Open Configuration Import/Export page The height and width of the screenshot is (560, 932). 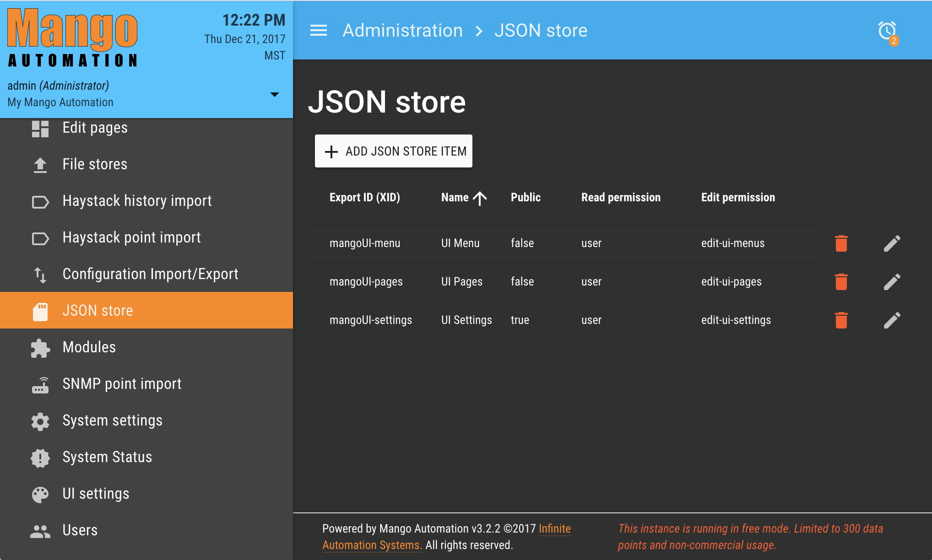click(x=146, y=274)
